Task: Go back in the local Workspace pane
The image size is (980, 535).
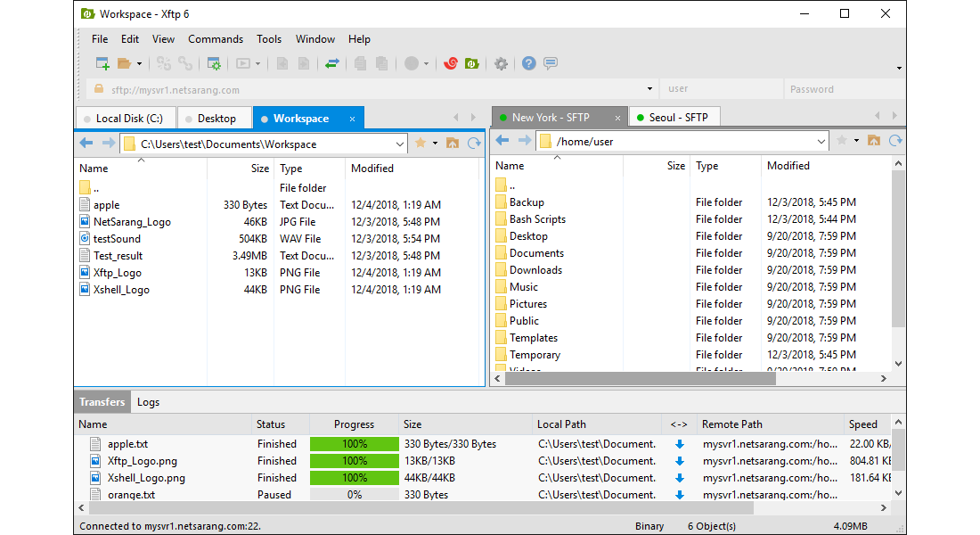Action: [87, 144]
